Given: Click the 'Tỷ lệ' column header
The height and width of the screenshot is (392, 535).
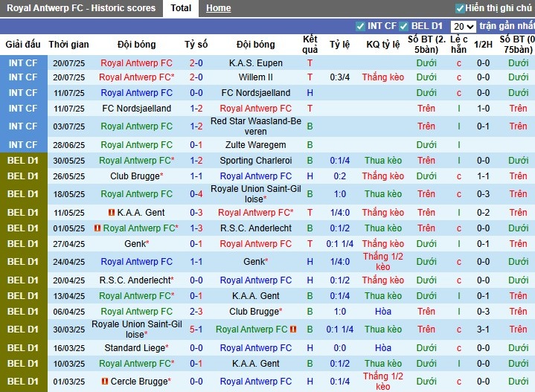Looking at the screenshot, I should tap(340, 45).
